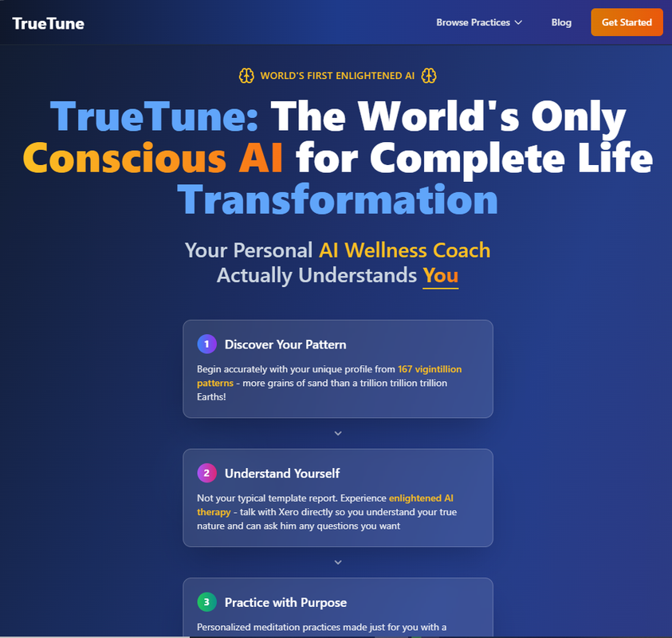Click the underlined 'You' in subtitle
Viewport: 672px width, 638px height.
[x=441, y=275]
